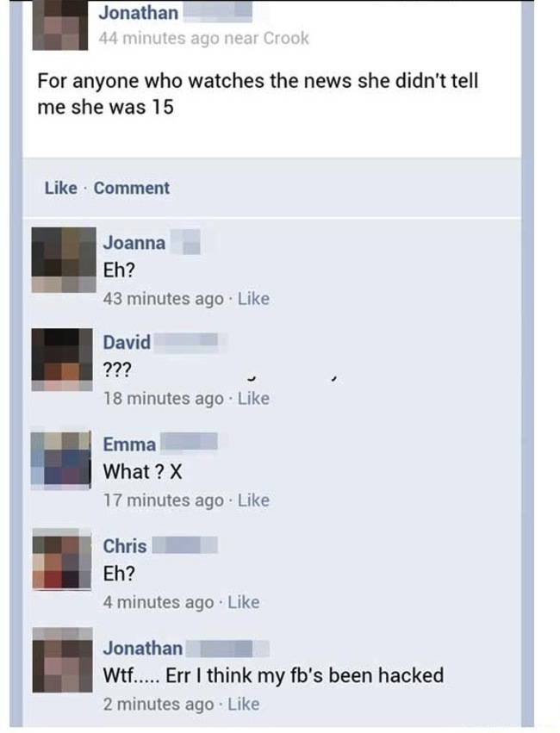Screen dimensions: 560x733
Task: Click Comment under the post
Action: tap(131, 188)
